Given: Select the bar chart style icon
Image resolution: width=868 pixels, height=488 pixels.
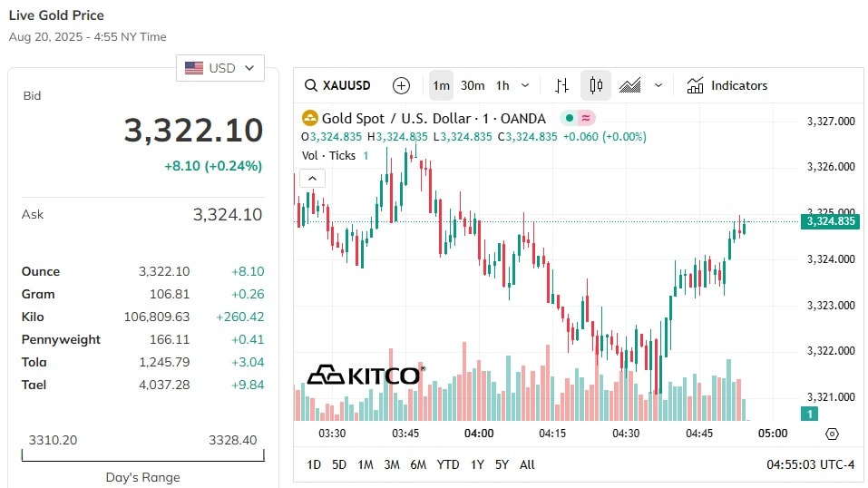Looking at the screenshot, I should [561, 85].
